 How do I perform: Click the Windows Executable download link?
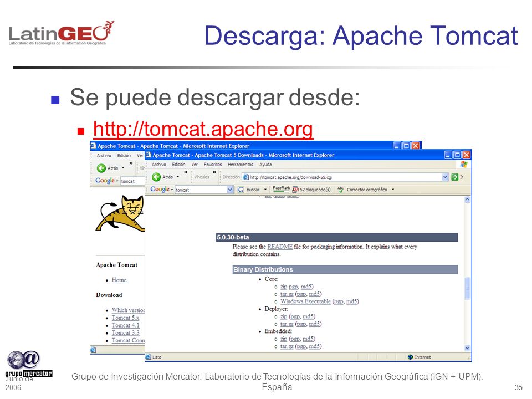click(305, 301)
